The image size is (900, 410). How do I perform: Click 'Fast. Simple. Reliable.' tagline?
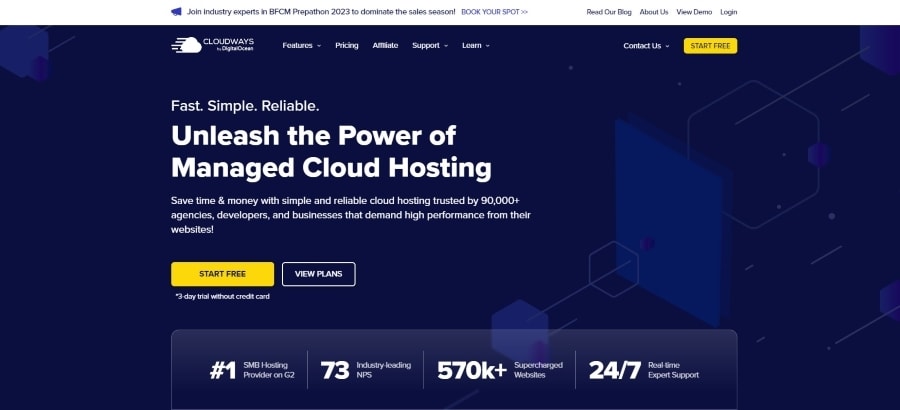coord(245,106)
